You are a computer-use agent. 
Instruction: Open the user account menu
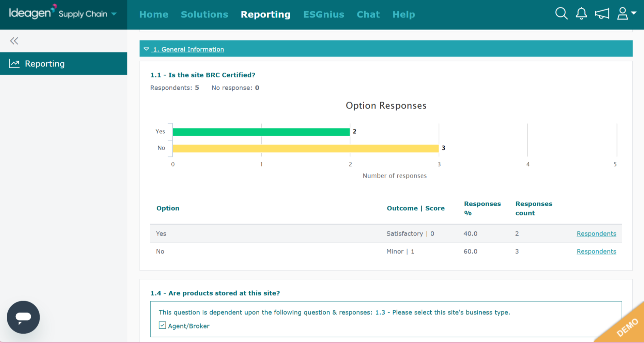coord(626,14)
